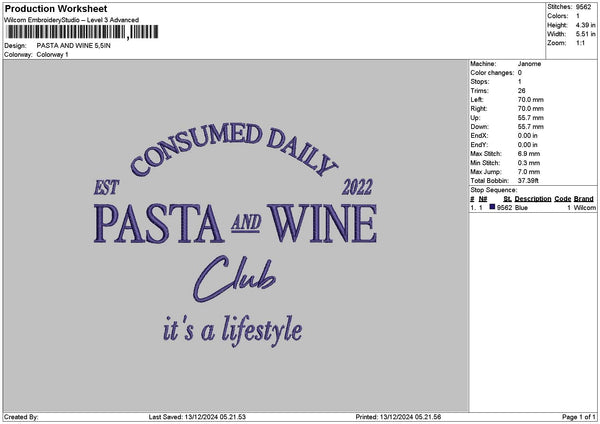
Task: Click the Up value 55.7 mm
Action: [530, 118]
